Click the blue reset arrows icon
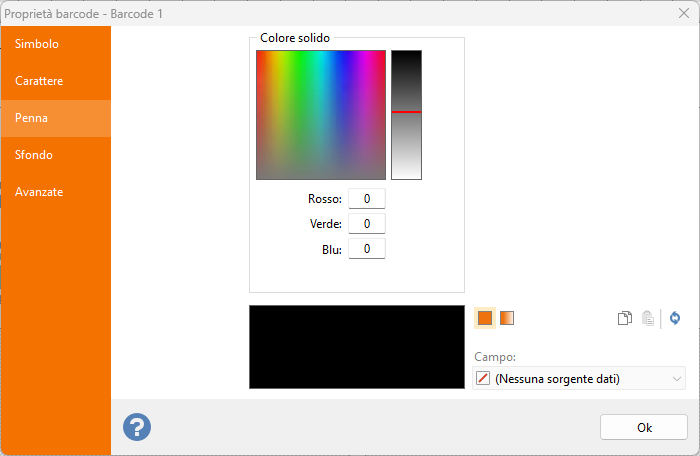 675,318
